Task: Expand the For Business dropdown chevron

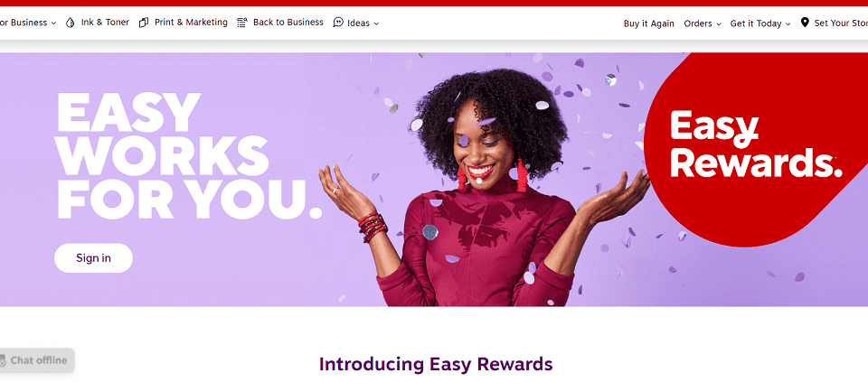Action: [x=53, y=23]
